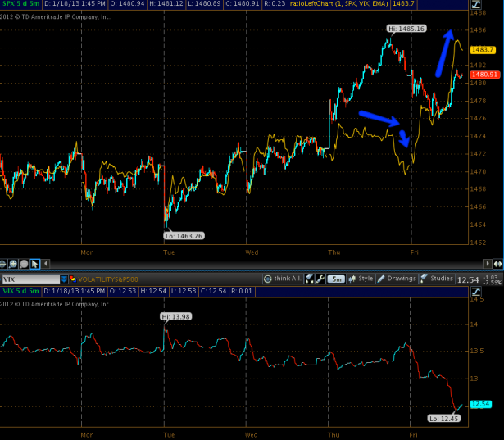The height and width of the screenshot is (440, 504).
Task: Click the VIX 5 d 5m label
Action: tap(20, 291)
